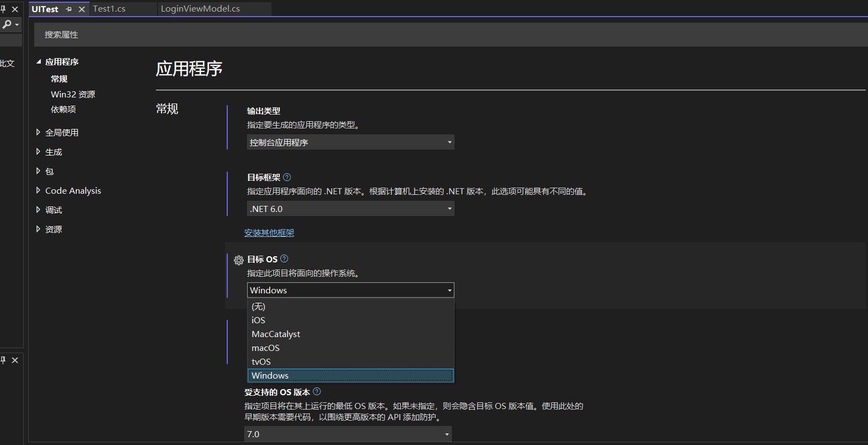868x445 pixels.
Task: Click the 目标 OS label
Action: [x=262, y=259]
